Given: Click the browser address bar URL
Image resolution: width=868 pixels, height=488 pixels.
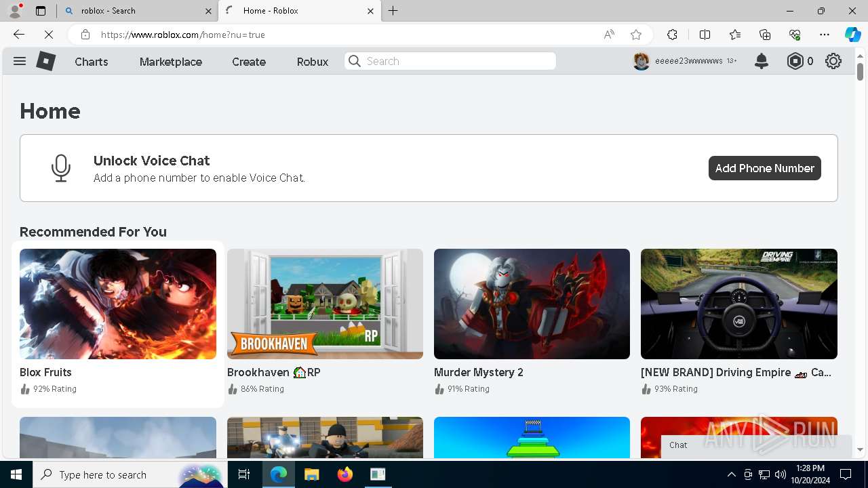Looking at the screenshot, I should click(x=183, y=35).
